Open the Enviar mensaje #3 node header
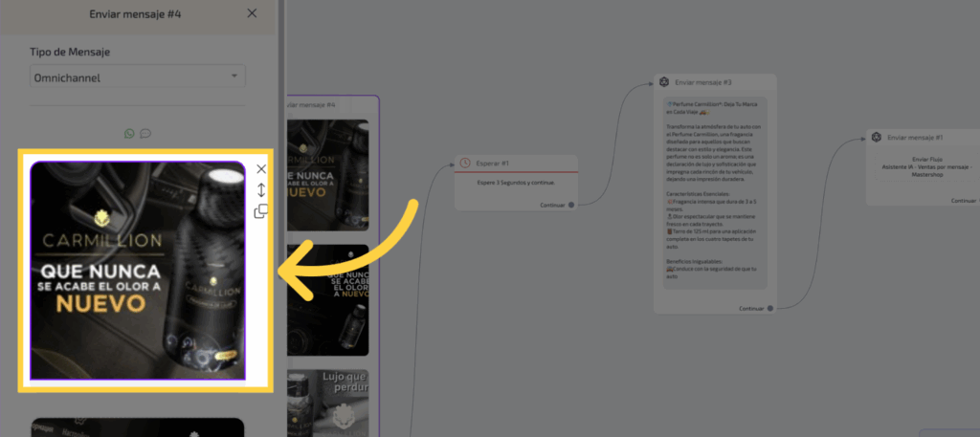980x437 pixels. coord(702,83)
